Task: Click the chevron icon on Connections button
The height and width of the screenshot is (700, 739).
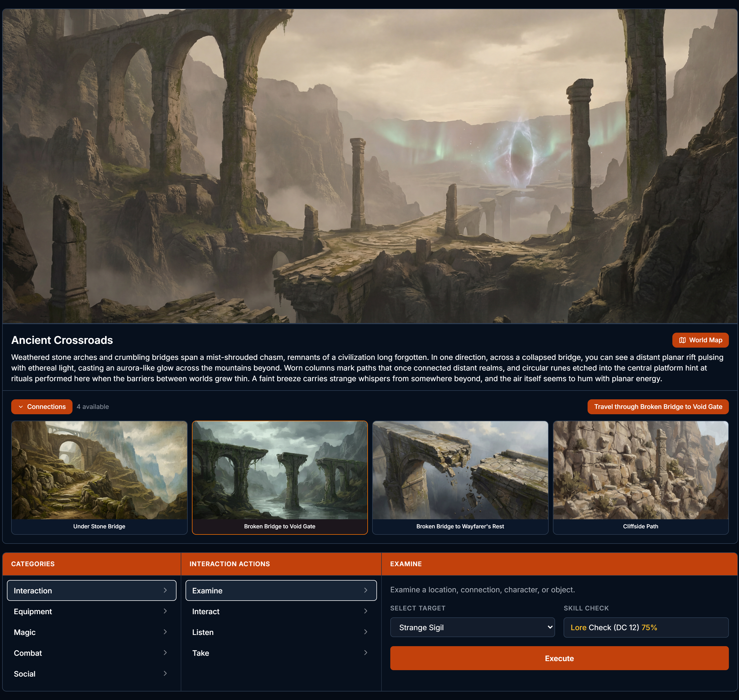Action: [x=21, y=407]
